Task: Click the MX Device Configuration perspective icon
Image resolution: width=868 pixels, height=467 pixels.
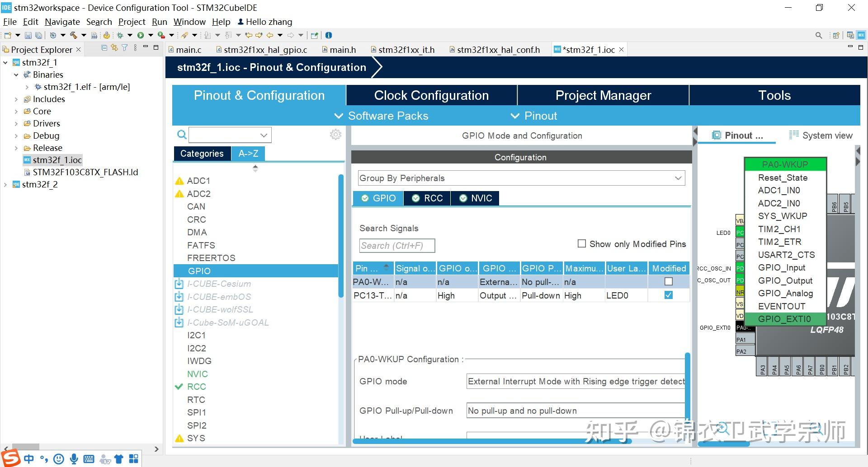Action: pos(861,35)
